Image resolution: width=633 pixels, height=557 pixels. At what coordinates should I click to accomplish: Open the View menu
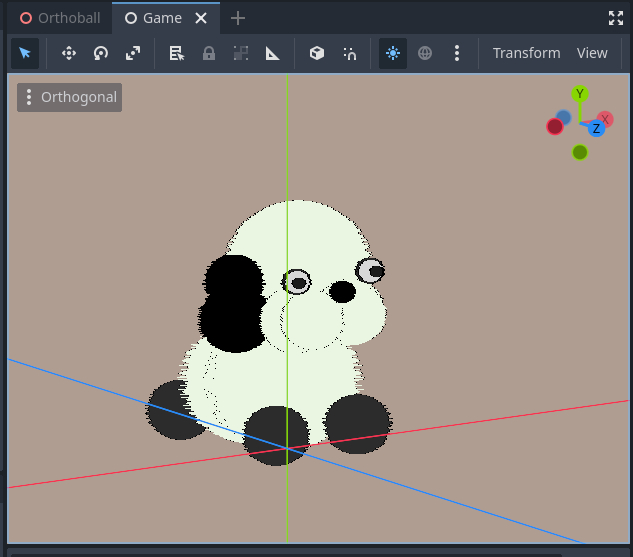[592, 53]
